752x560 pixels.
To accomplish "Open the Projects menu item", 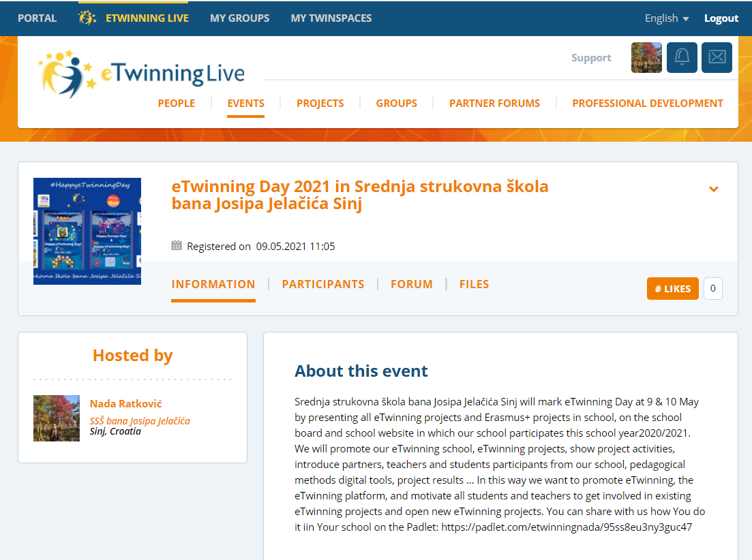I will 320,104.
